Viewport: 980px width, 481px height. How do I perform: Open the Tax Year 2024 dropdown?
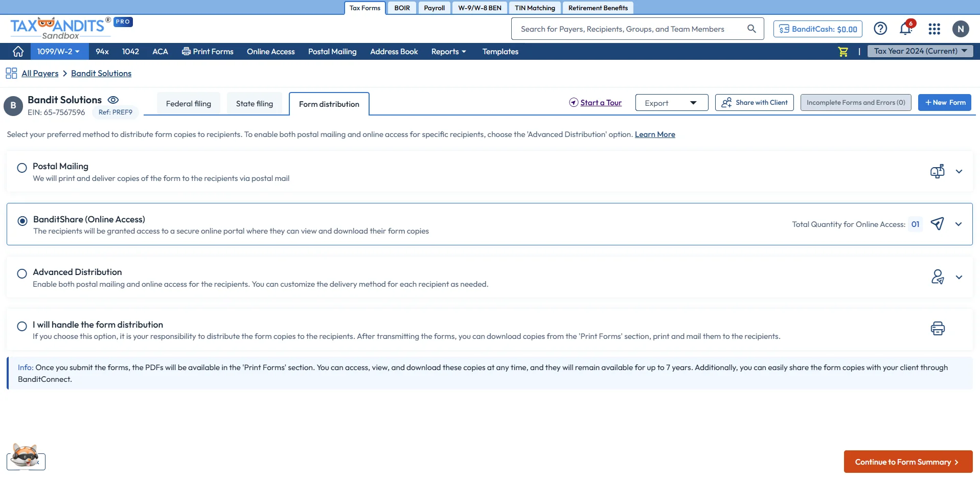tap(920, 51)
